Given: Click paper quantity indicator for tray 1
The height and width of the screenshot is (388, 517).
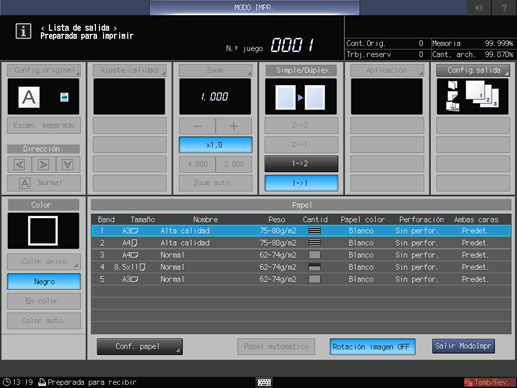Looking at the screenshot, I should (314, 231).
